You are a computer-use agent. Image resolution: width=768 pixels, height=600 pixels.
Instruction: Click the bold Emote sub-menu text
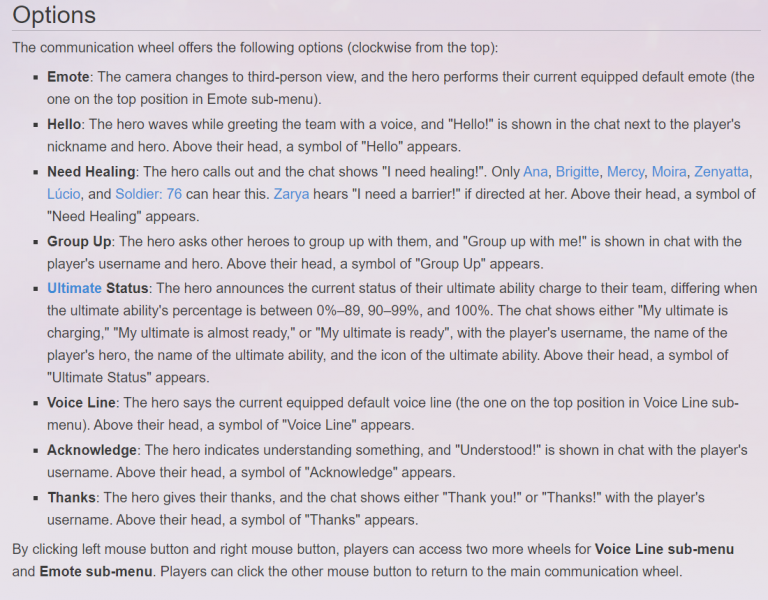coord(96,572)
